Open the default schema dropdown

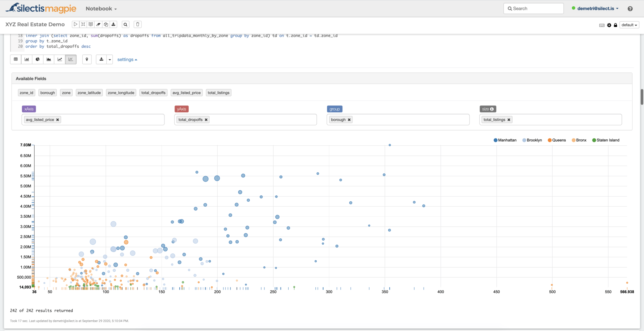(x=629, y=24)
